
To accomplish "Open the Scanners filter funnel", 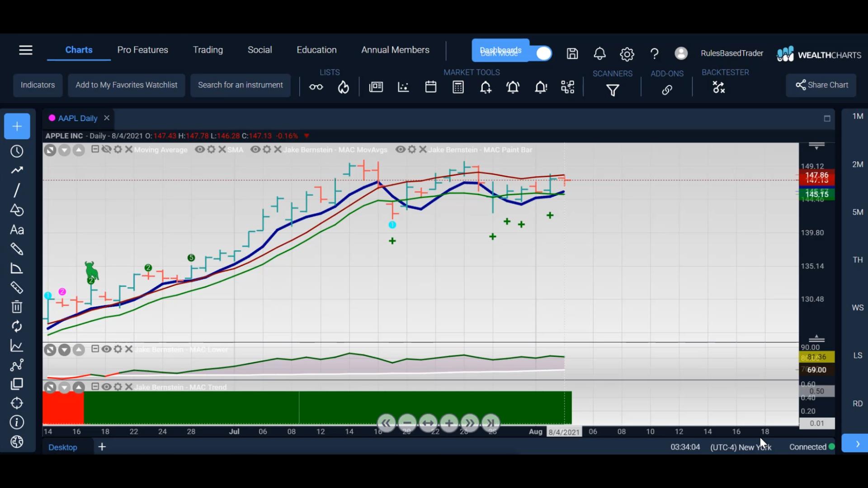I will [x=613, y=90].
